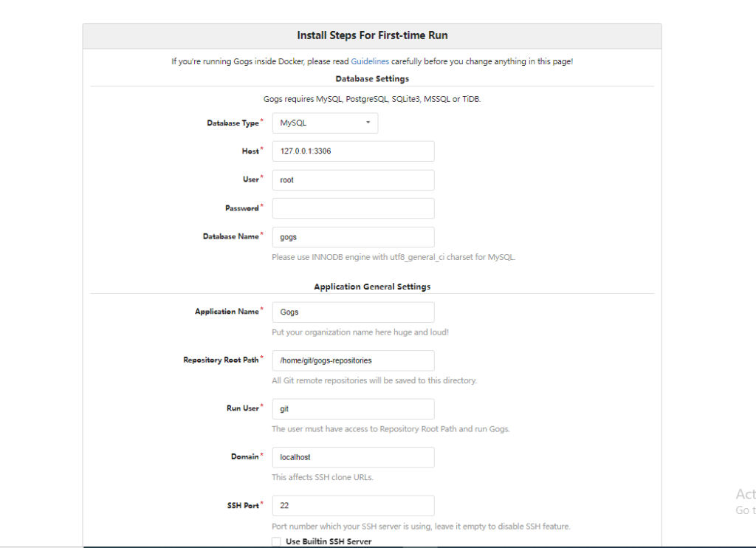Open the Database Type dropdown showing MySQL

coord(325,123)
